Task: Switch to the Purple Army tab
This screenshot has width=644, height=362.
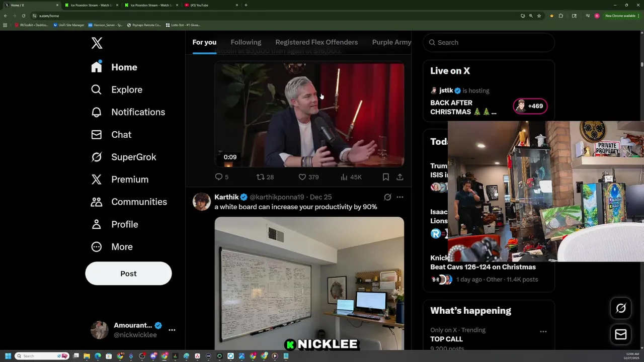Action: coord(391,42)
